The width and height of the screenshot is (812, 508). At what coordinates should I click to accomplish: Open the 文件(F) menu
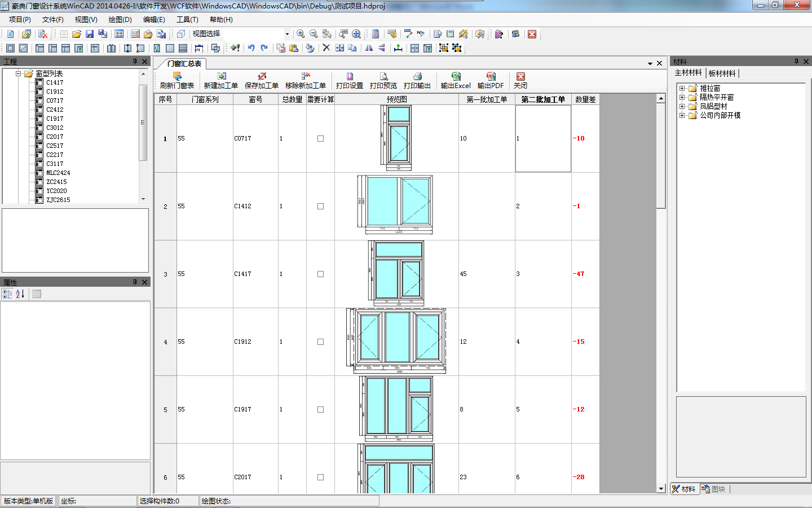click(52, 19)
